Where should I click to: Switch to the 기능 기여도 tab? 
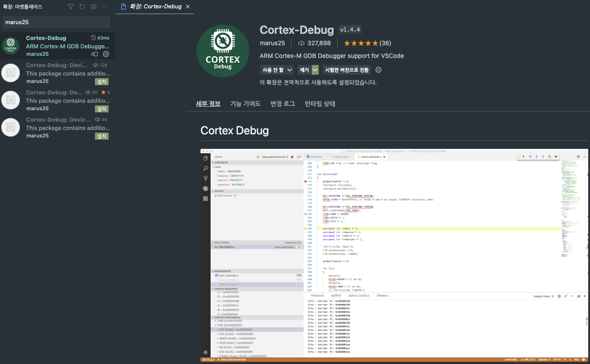(245, 104)
